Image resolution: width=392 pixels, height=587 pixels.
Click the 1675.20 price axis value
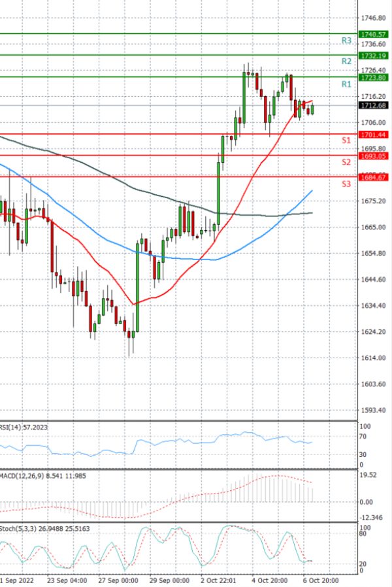coord(373,201)
